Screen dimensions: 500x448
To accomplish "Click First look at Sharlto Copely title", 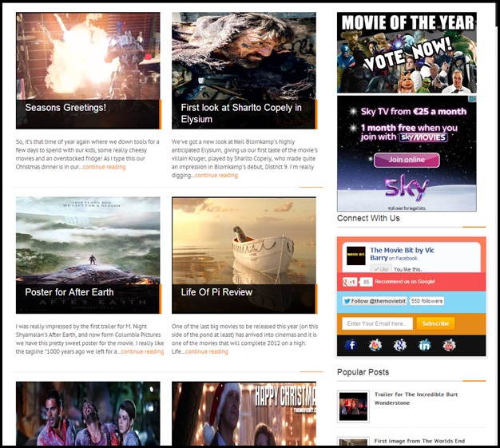I will [x=241, y=113].
